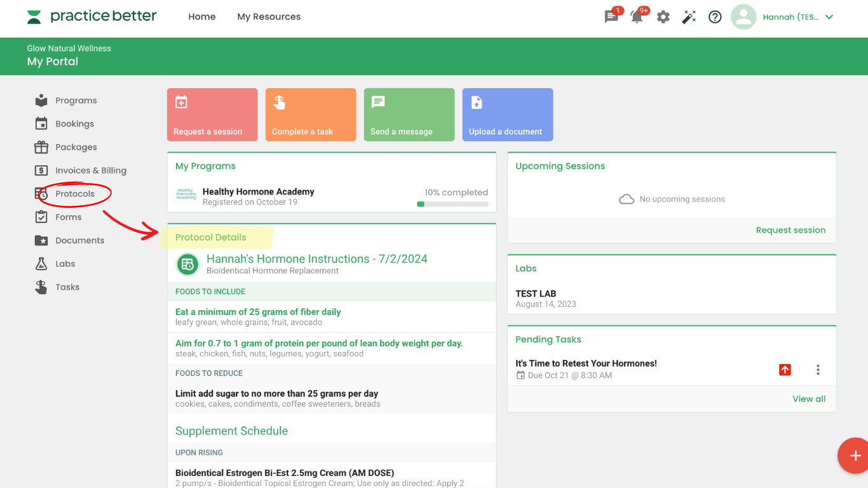Screen dimensions: 868x488
Task: Click the Practice Better logo
Action: point(92,17)
